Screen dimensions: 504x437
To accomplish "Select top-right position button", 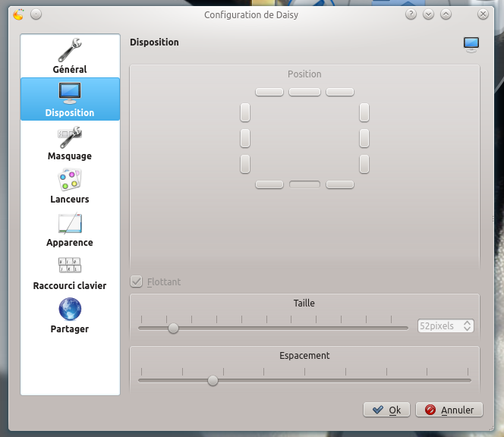I will (x=340, y=93).
